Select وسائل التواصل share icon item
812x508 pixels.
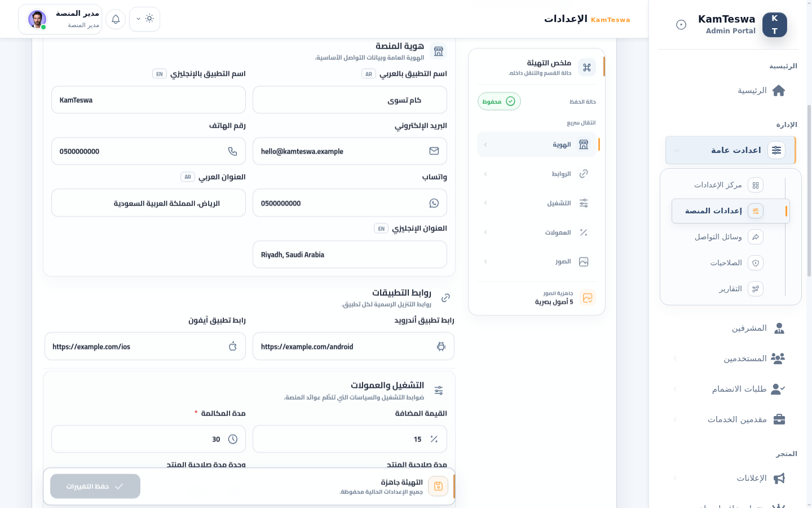pyautogui.click(x=727, y=237)
